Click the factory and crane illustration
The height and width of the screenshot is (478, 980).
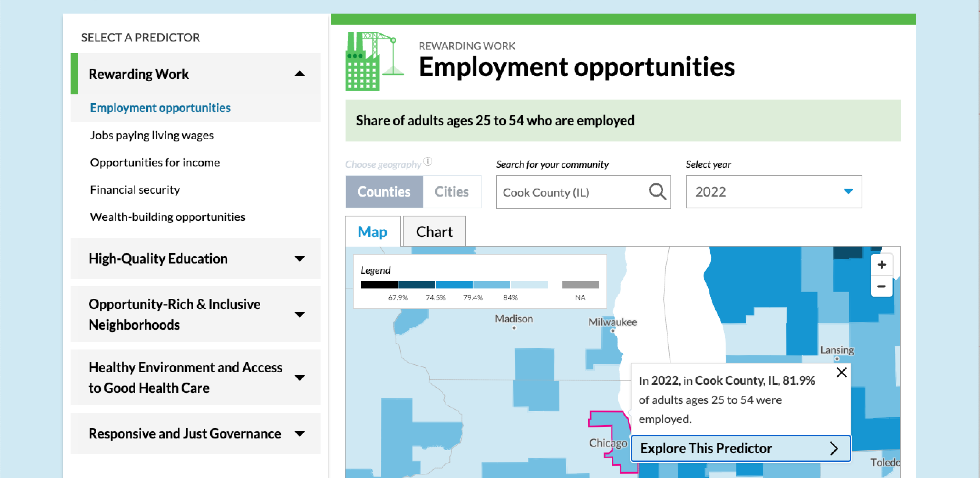point(375,61)
